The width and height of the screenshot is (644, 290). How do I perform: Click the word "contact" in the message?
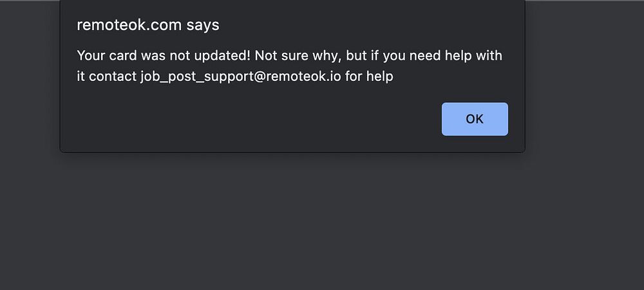coord(113,77)
